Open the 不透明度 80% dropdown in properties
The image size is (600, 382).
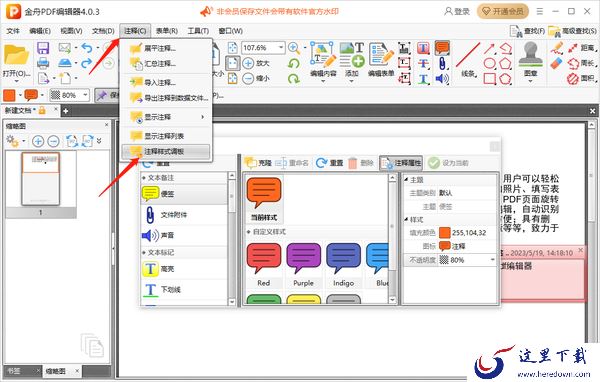pos(492,260)
